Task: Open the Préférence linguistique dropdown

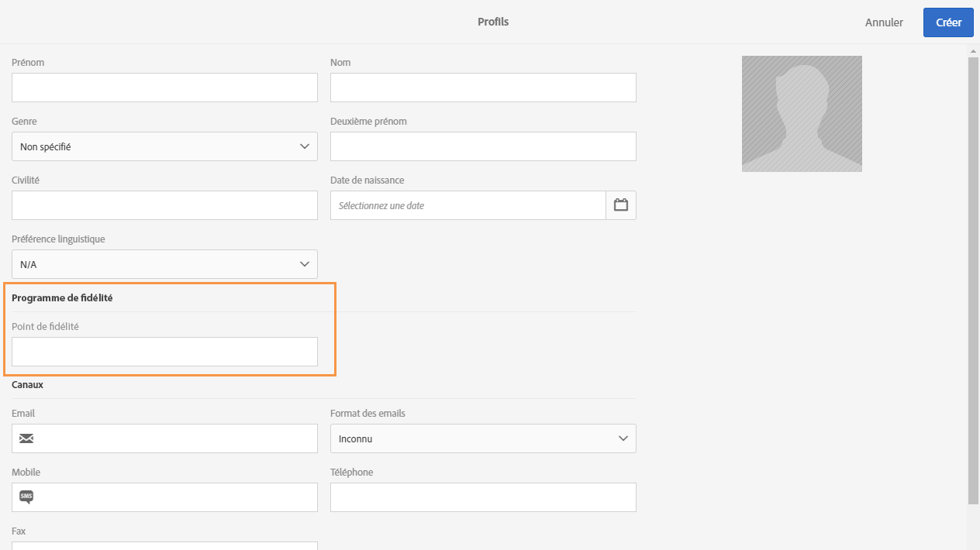Action: [x=164, y=264]
